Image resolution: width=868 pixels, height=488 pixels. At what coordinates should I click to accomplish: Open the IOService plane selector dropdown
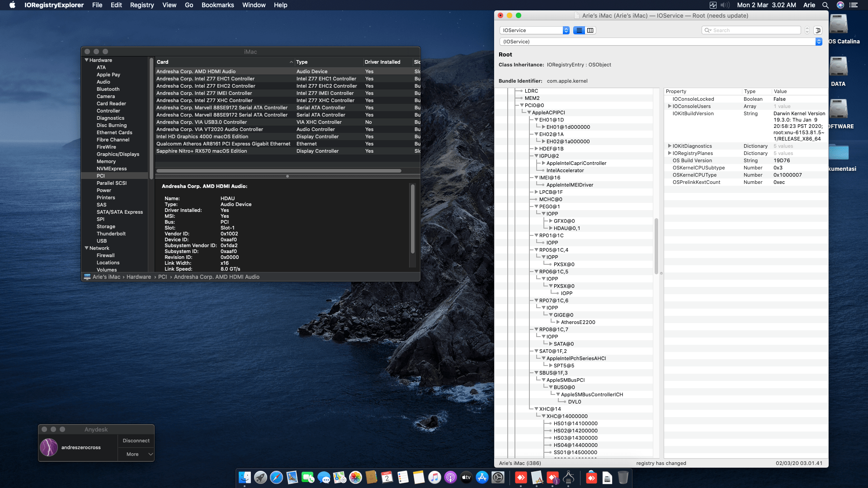pyautogui.click(x=533, y=30)
